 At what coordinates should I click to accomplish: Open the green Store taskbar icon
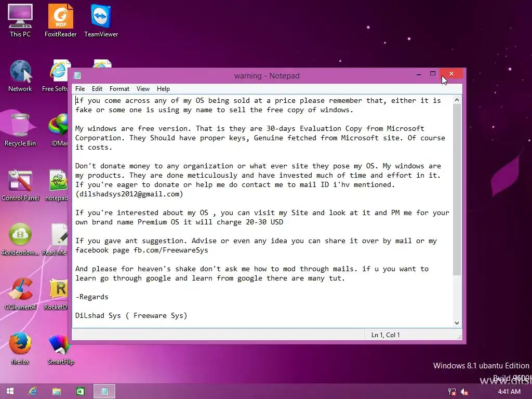click(81, 391)
